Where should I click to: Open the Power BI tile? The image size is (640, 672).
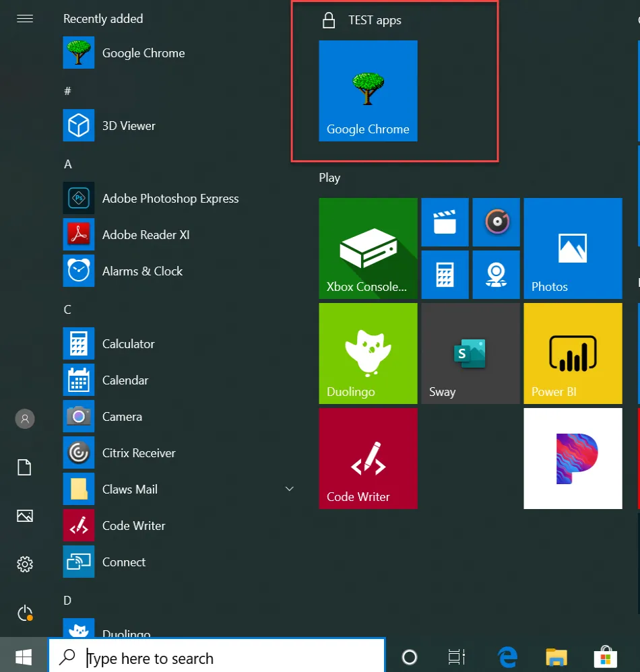[573, 353]
